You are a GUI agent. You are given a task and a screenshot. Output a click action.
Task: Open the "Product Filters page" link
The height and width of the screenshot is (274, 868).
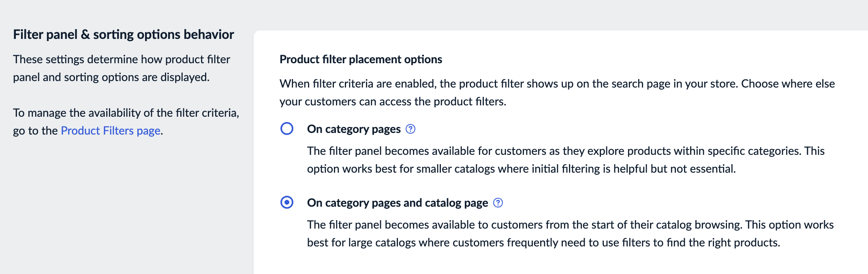[x=110, y=131]
